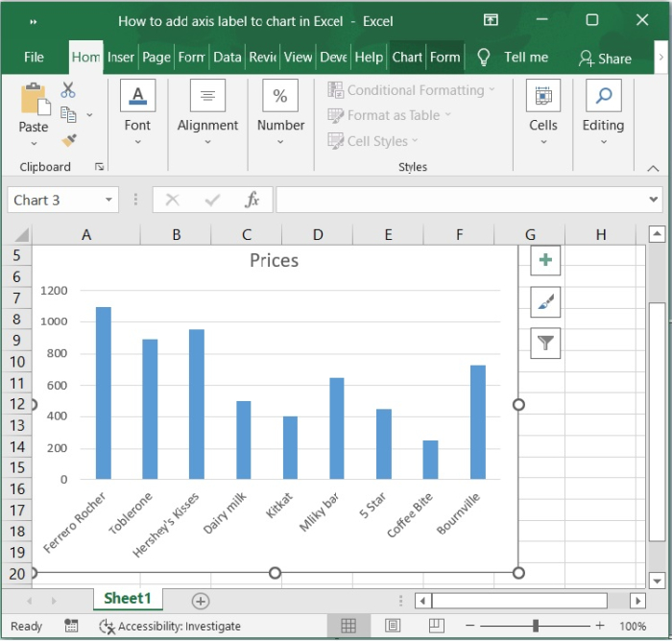Click the Copy icon in Clipboard
The width and height of the screenshot is (672, 641).
[x=68, y=115]
